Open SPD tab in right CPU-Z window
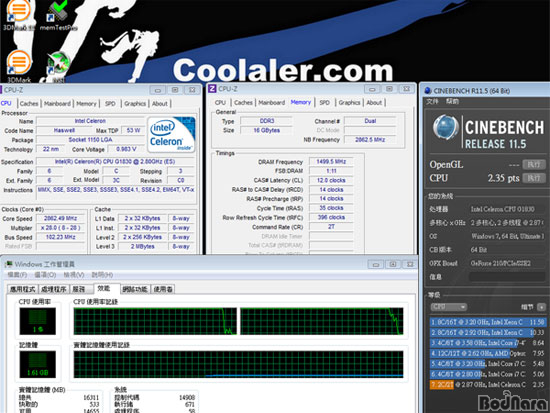The height and width of the screenshot is (413, 550). (324, 102)
